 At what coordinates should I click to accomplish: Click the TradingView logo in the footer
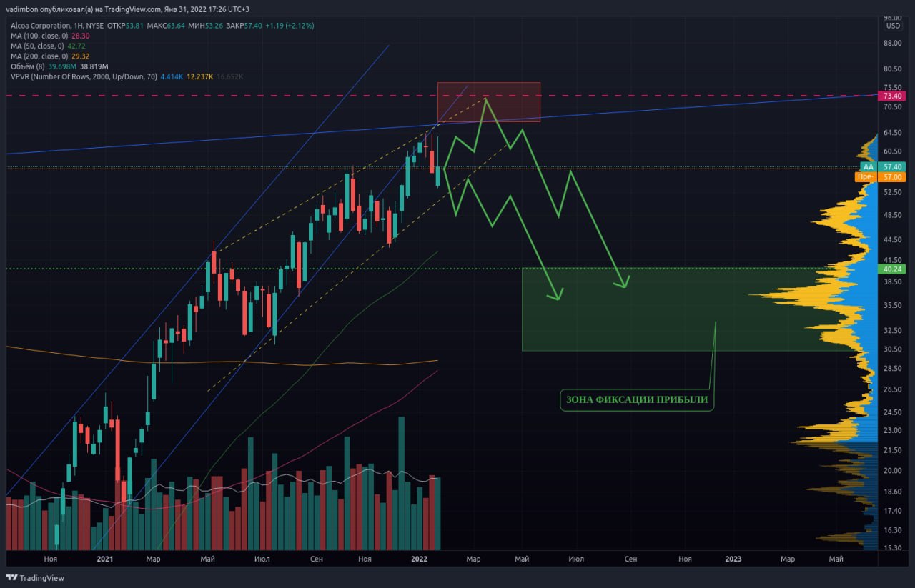click(x=35, y=578)
